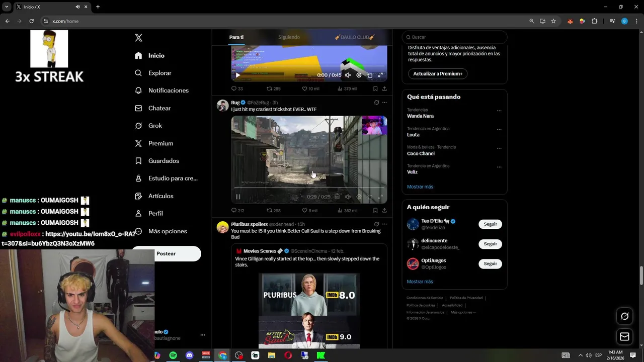Viewport: 644px width, 362px height.
Task: Enter fullscreen on the 0:45 video
Action: (380, 75)
